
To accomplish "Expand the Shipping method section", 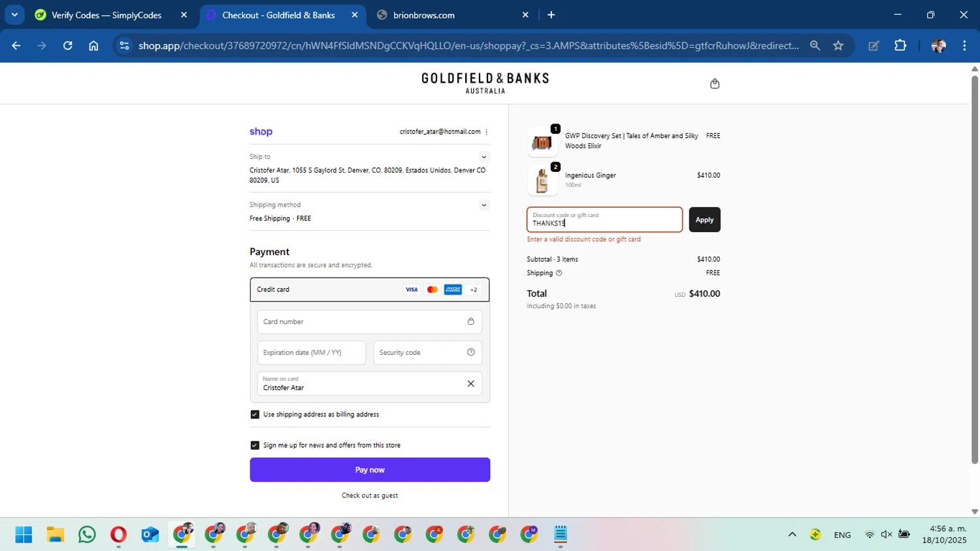I will click(x=484, y=205).
